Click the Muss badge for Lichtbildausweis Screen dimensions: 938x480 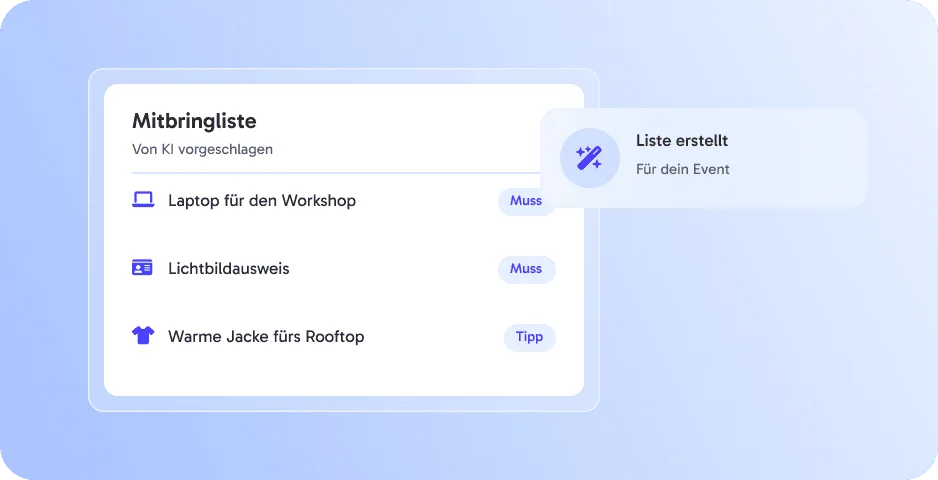click(526, 269)
